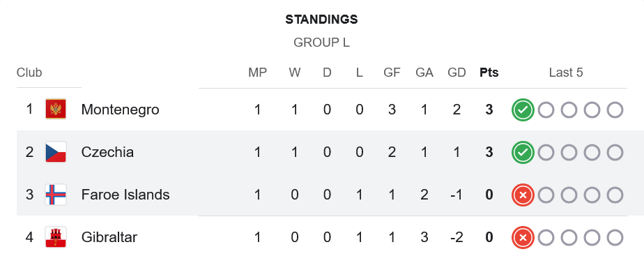This screenshot has height=270, width=644.
Task: Click the Pts column header
Action: (489, 73)
